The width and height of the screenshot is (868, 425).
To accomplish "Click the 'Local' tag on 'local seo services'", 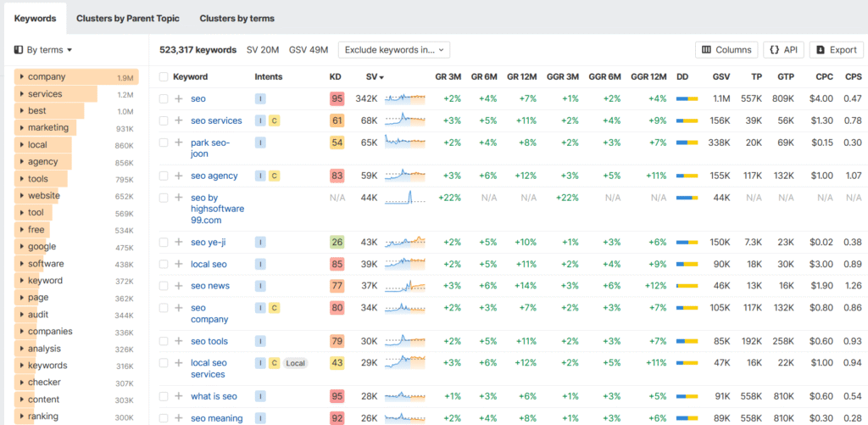I will tap(296, 363).
